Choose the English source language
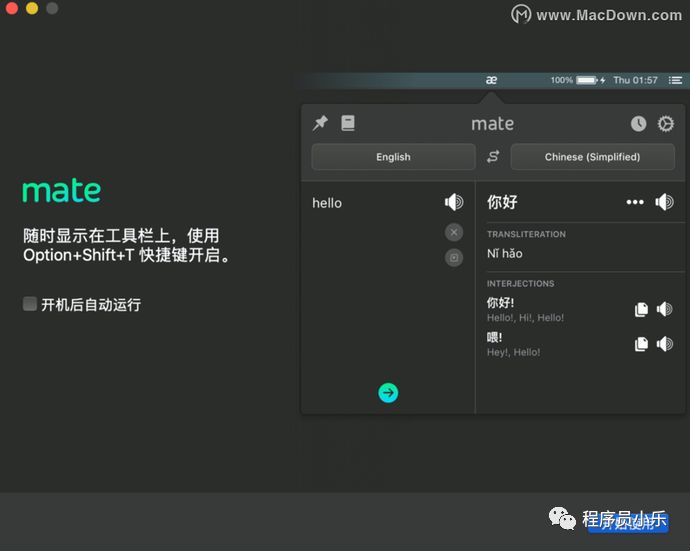The height and width of the screenshot is (551, 690). pos(393,157)
